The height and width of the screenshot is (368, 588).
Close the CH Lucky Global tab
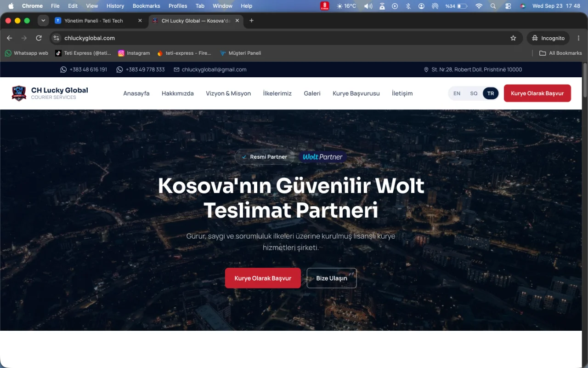point(238,21)
